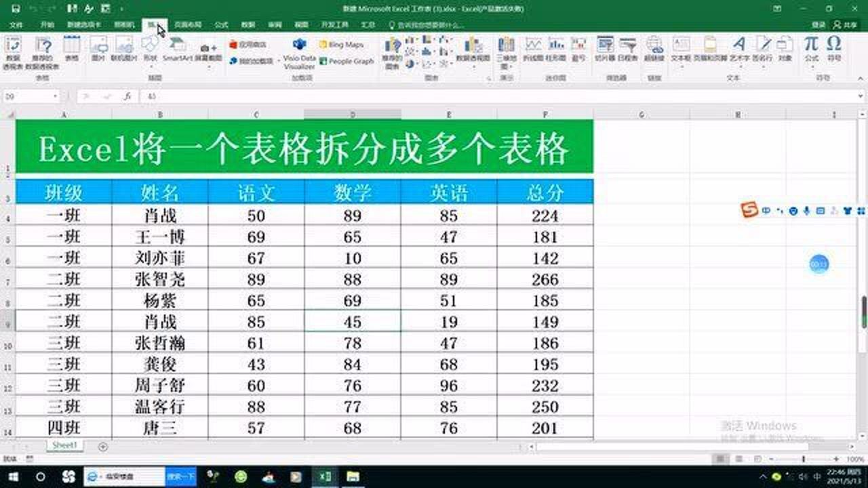Add a new sheet with plus button
Screen dimensions: 868x488
[103, 447]
